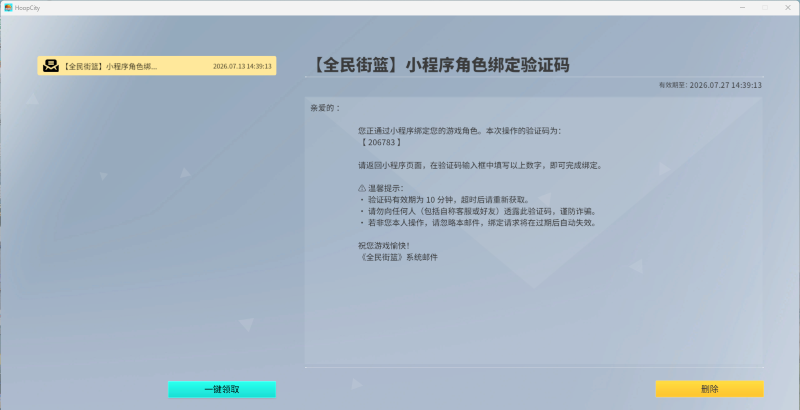Click the line 请返回小程序页面
800x410 pixels.
pos(481,166)
